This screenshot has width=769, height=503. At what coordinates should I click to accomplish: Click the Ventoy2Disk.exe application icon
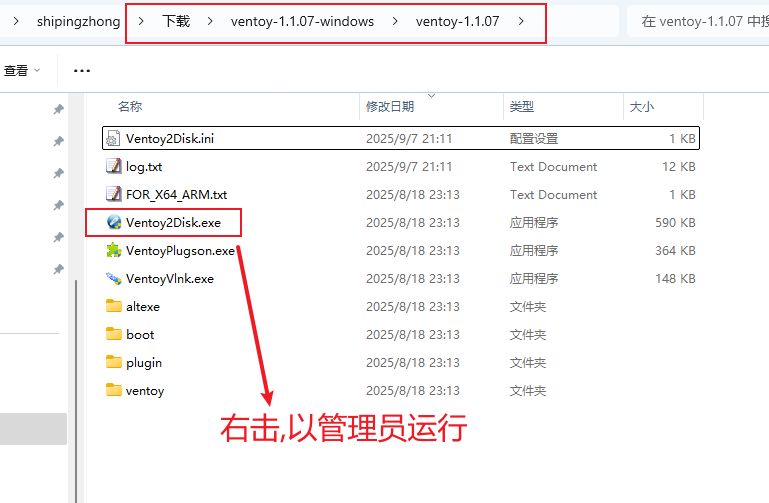click(113, 222)
